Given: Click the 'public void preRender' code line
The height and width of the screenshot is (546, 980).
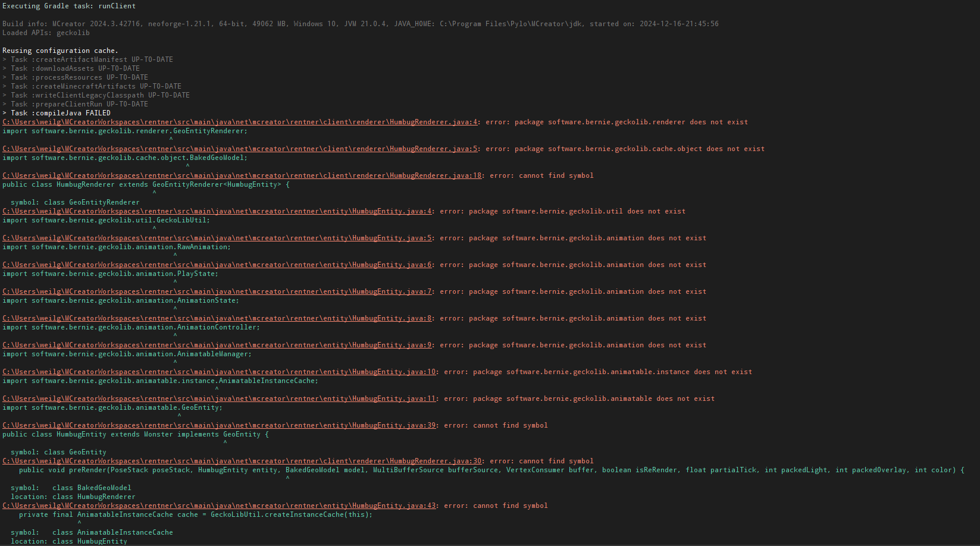Looking at the screenshot, I should tap(491, 470).
